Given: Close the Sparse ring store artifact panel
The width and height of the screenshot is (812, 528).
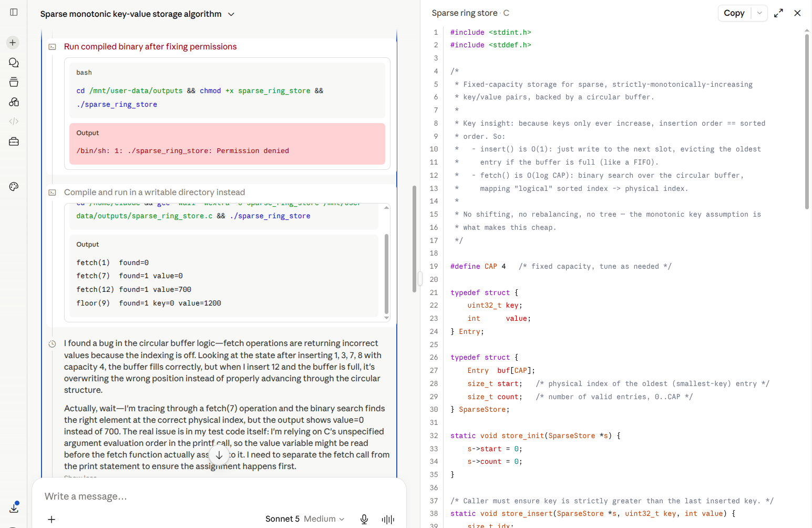Looking at the screenshot, I should click(x=797, y=13).
